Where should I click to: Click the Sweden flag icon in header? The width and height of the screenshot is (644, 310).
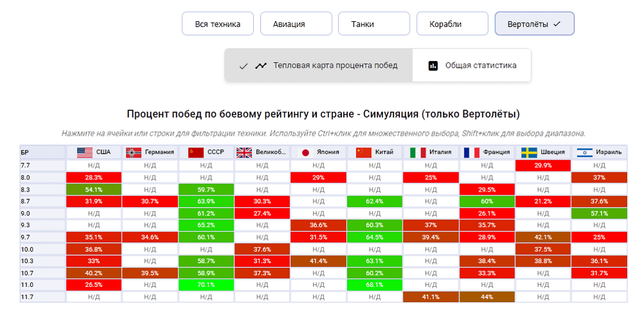coord(529,152)
